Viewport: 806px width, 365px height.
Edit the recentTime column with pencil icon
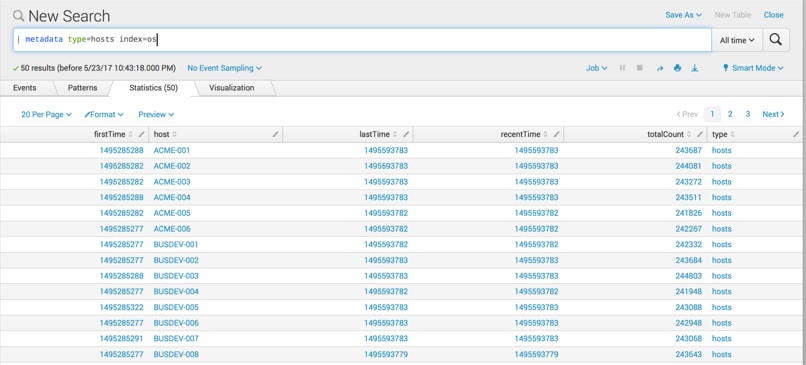557,134
